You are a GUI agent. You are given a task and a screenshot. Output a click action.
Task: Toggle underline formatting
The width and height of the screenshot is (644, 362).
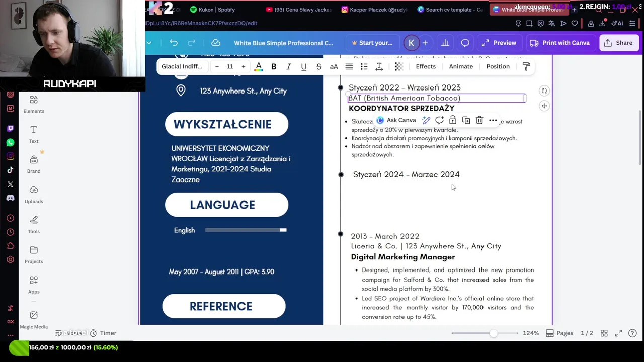point(304,67)
